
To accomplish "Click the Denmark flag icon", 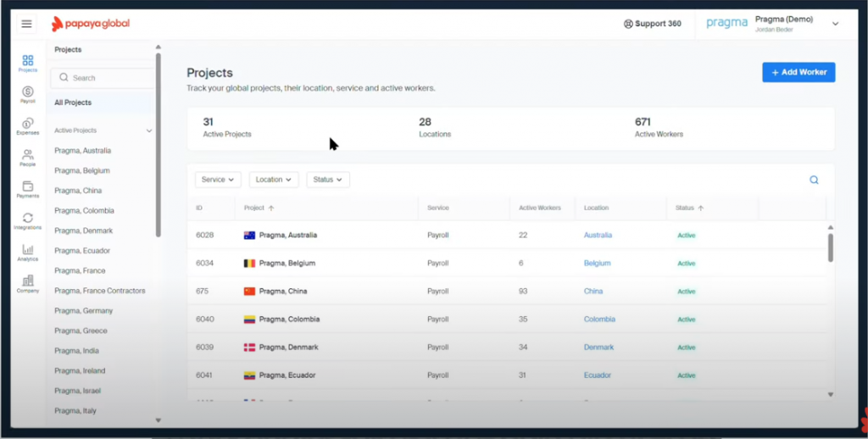I will (x=250, y=347).
